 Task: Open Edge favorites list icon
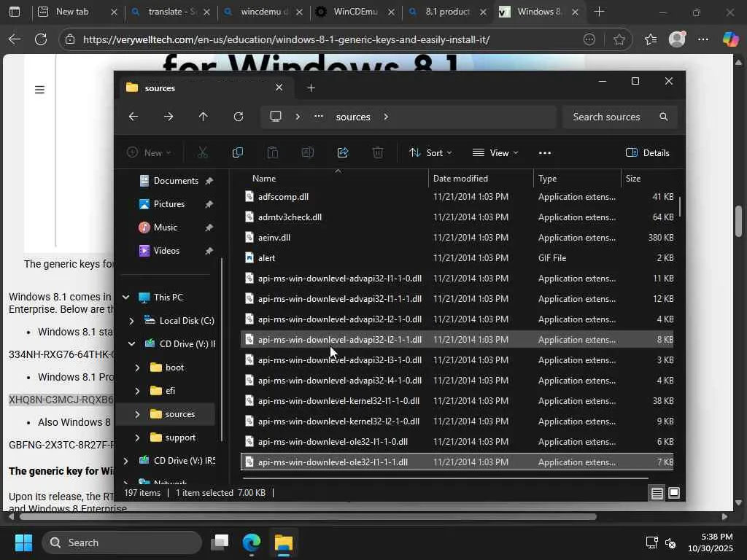click(651, 39)
